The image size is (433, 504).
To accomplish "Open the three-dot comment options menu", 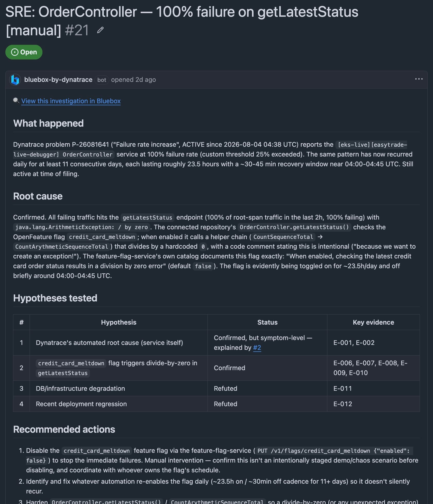I will 419,79.
